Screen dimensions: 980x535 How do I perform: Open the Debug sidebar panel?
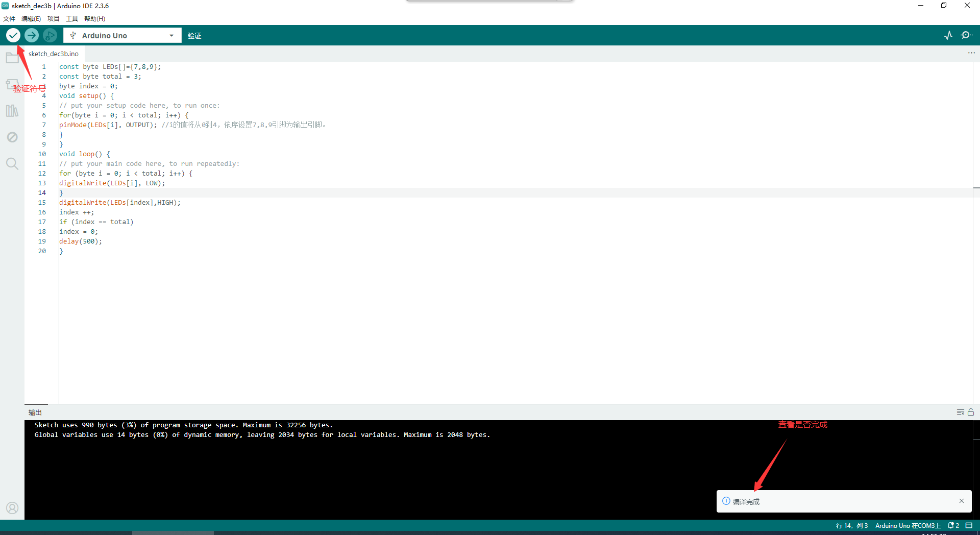pos(12,137)
